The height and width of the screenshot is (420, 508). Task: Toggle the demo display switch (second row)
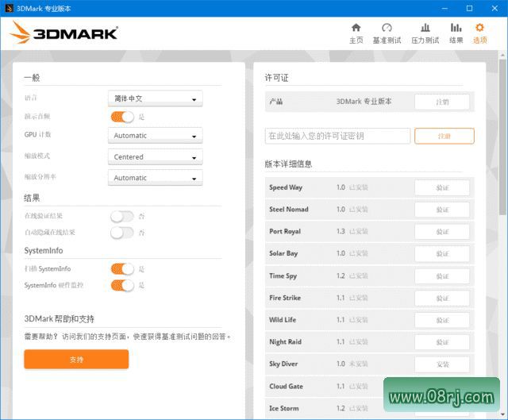[x=122, y=117]
